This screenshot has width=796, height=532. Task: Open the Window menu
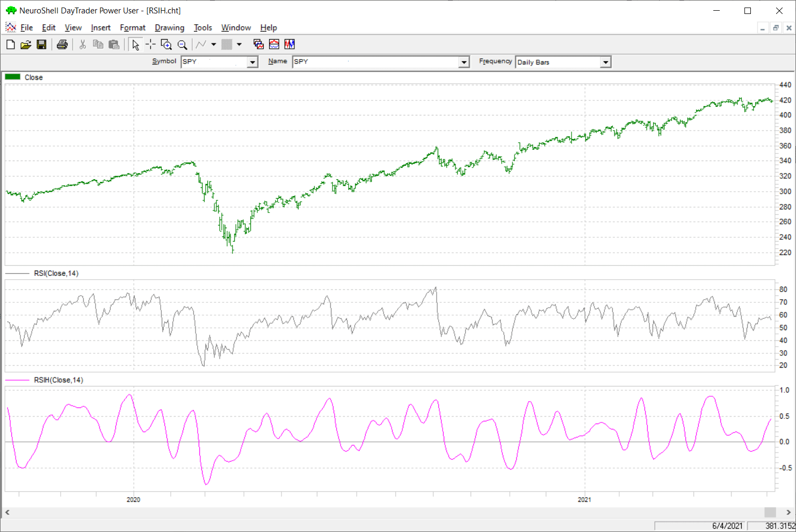(236, 28)
